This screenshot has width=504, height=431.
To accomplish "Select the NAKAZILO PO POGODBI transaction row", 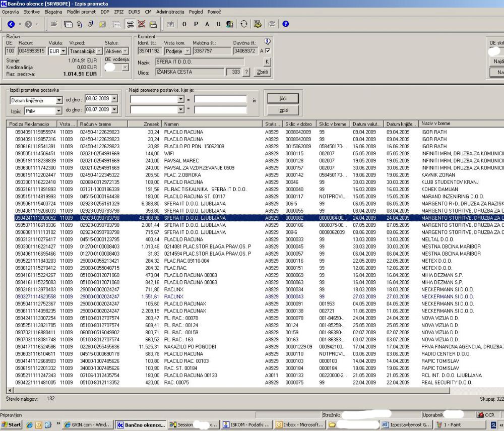I will tap(190, 347).
